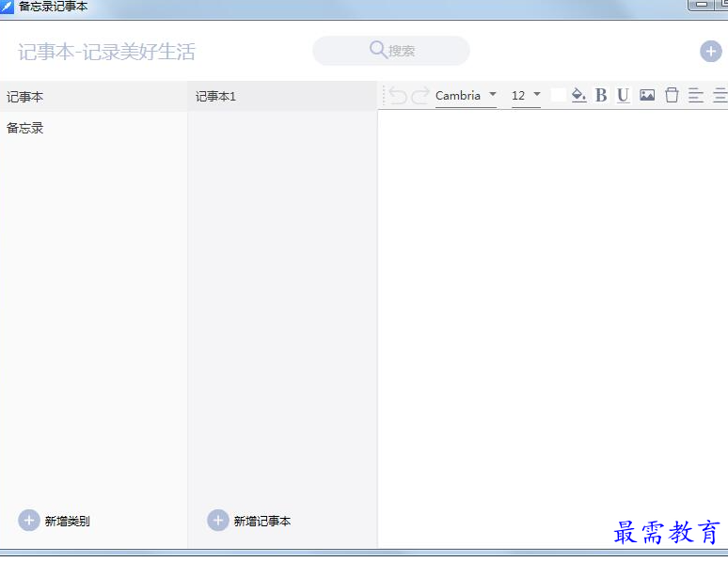
Task: Select the 备忘录 category
Action: (94, 128)
